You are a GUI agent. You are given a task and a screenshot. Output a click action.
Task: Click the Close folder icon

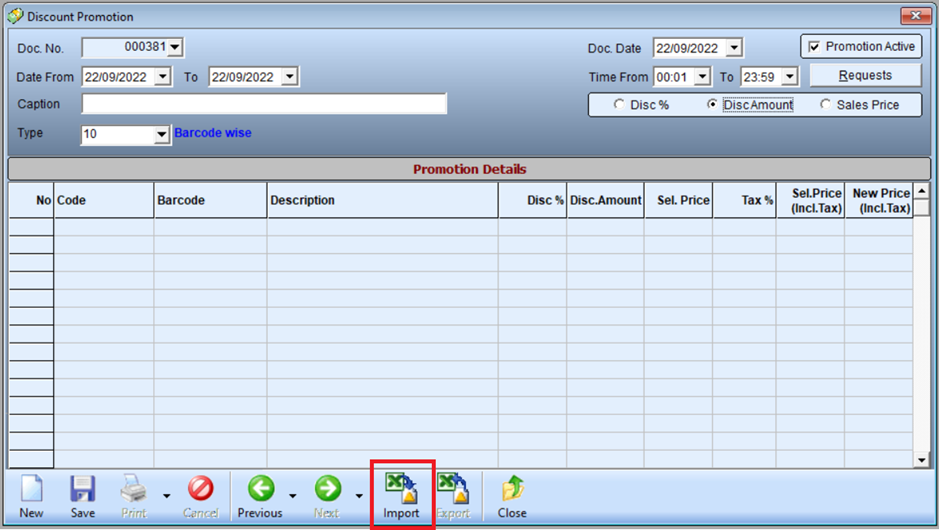coord(513,489)
